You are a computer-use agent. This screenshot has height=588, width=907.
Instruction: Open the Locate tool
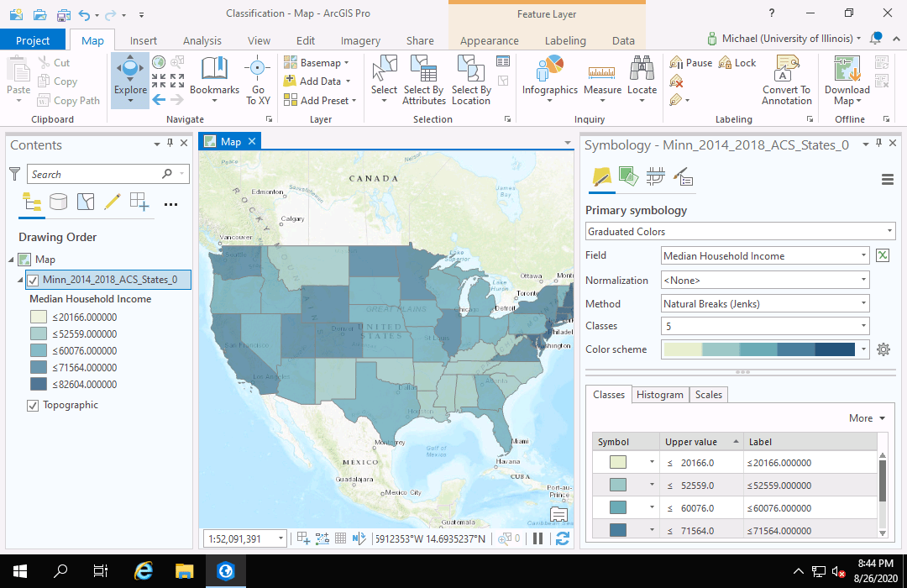[642, 81]
